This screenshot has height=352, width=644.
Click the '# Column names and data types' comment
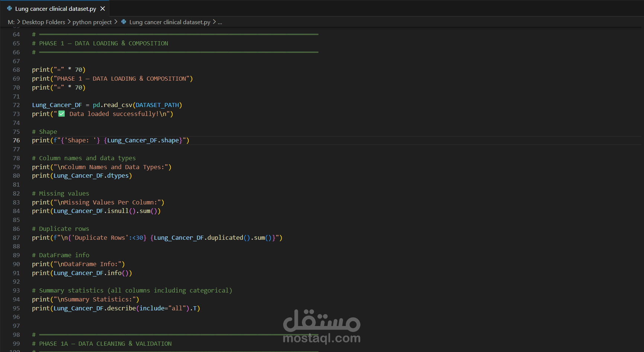(x=84, y=158)
